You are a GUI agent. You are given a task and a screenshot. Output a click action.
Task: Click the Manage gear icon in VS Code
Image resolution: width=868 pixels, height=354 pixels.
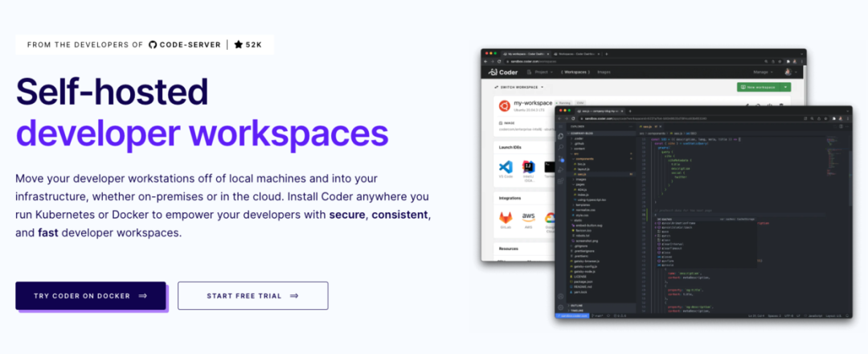pyautogui.click(x=560, y=307)
